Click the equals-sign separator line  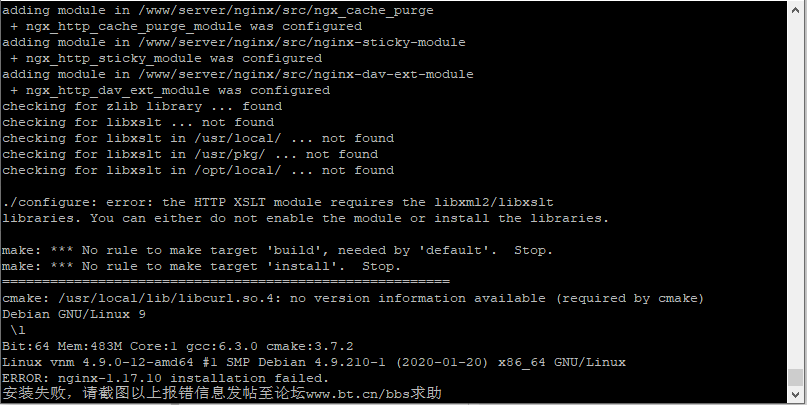click(226, 282)
